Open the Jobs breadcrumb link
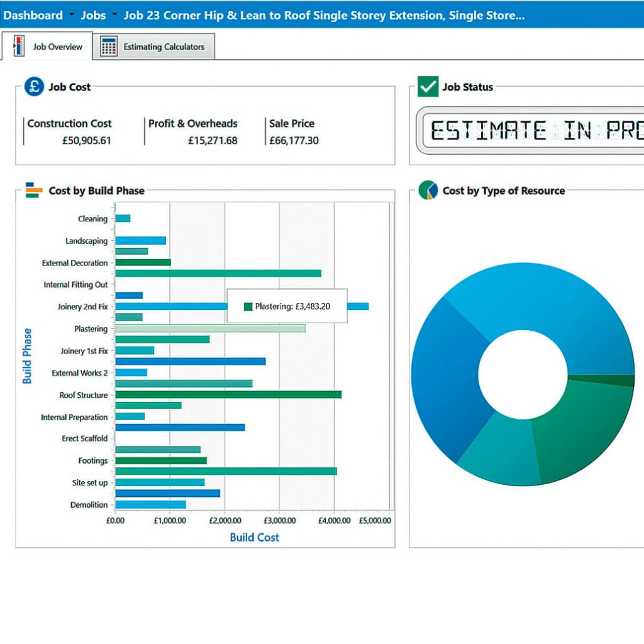 pos(93,15)
